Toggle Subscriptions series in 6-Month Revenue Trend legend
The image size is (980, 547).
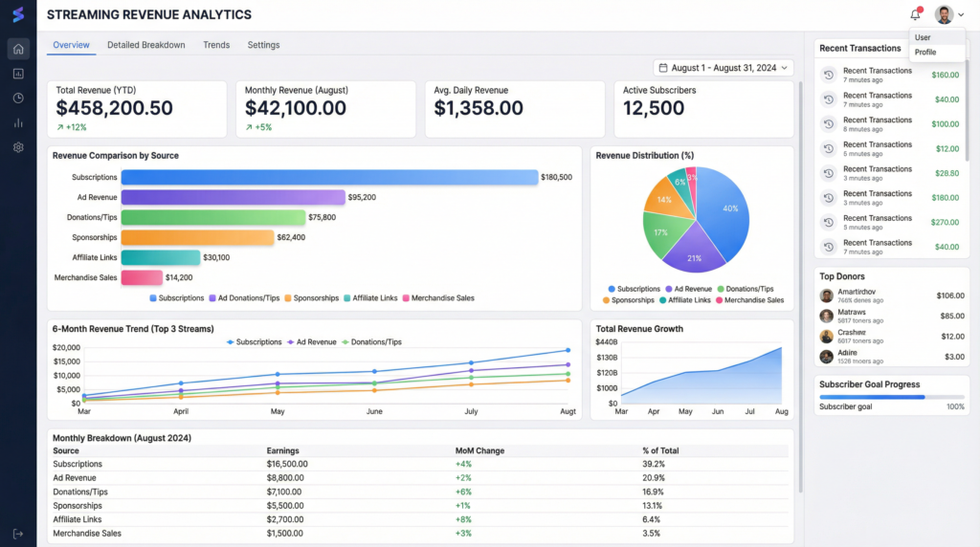[x=254, y=341]
